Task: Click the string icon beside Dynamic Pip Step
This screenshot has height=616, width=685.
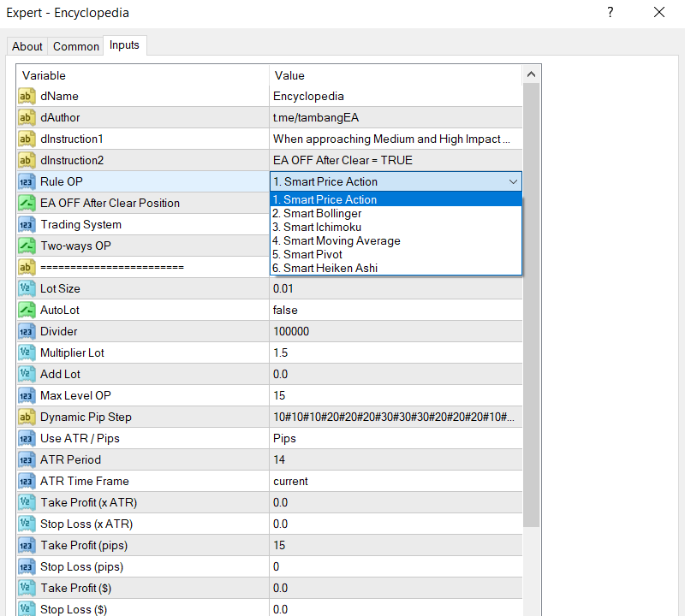Action: (x=27, y=417)
